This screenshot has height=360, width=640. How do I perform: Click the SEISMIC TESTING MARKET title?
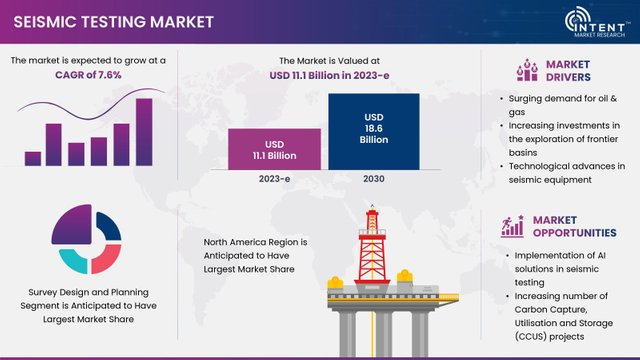113,22
